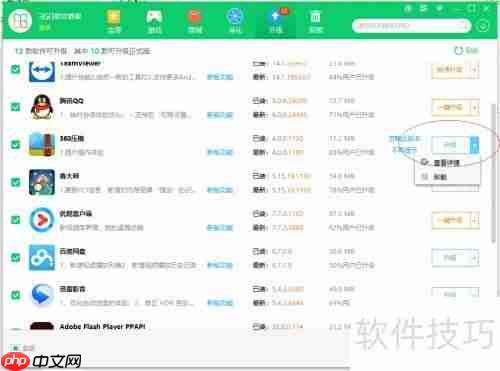Viewport: 500px width, 371px height.
Task: Open 新版功能 link for TeamViewer
Action: point(220,77)
